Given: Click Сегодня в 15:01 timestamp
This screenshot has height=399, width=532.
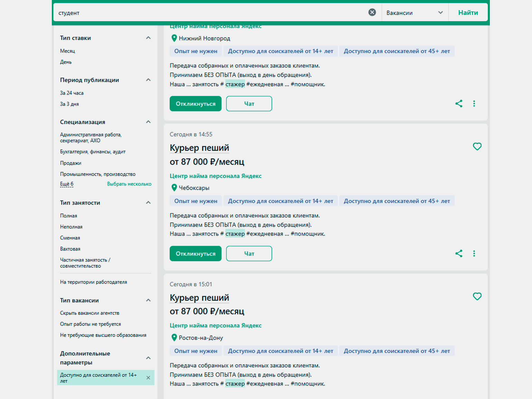Looking at the screenshot, I should pyautogui.click(x=191, y=284).
